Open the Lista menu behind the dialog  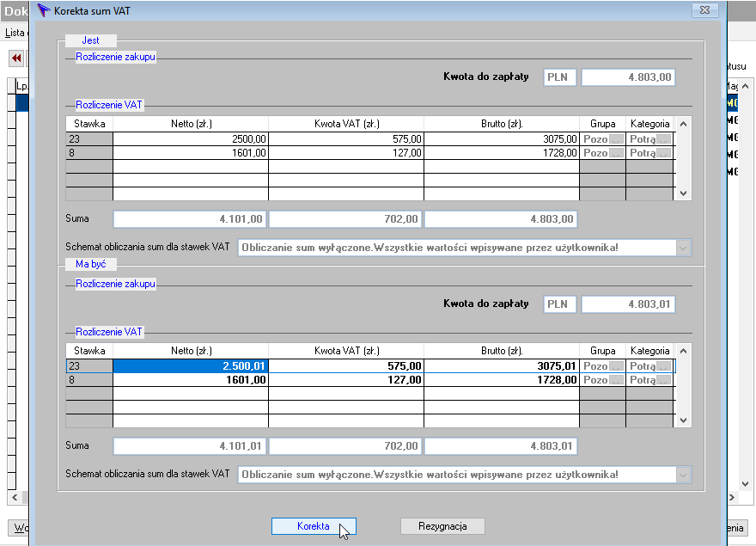pyautogui.click(x=15, y=33)
